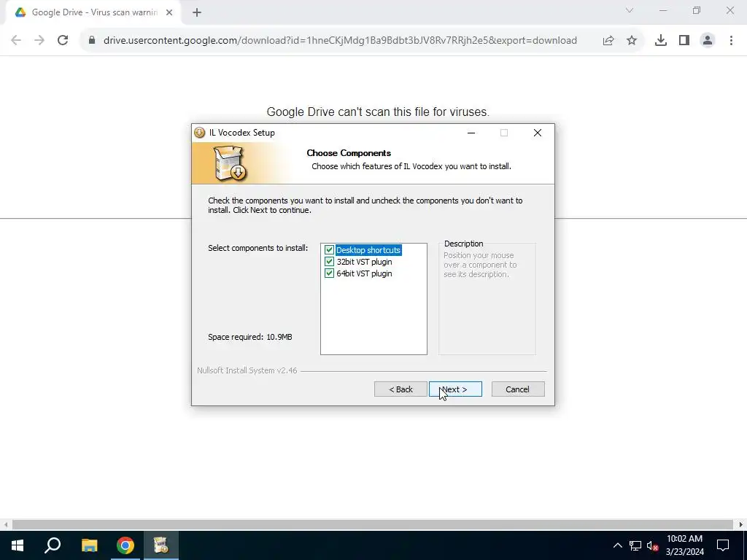Click the installer taskbar icon

[161, 545]
